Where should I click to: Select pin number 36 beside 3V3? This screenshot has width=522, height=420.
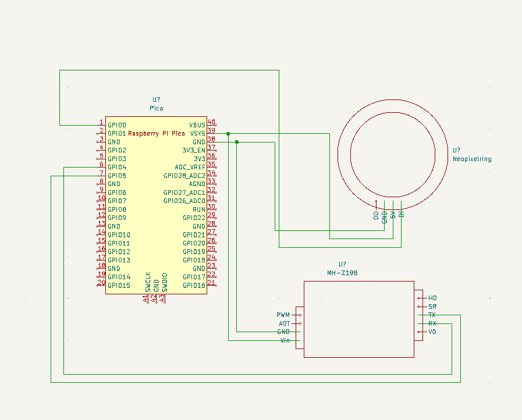point(211,156)
